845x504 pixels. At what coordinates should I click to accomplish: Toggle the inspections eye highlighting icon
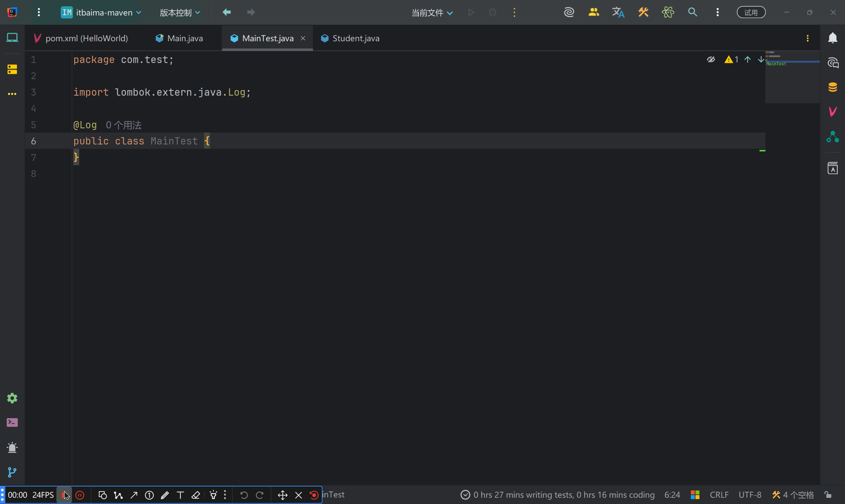click(x=711, y=60)
